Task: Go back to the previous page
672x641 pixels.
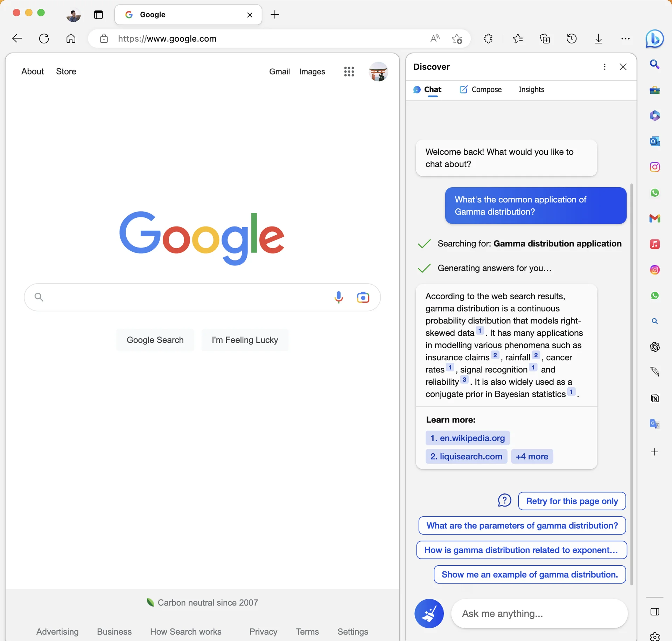Action: tap(17, 39)
